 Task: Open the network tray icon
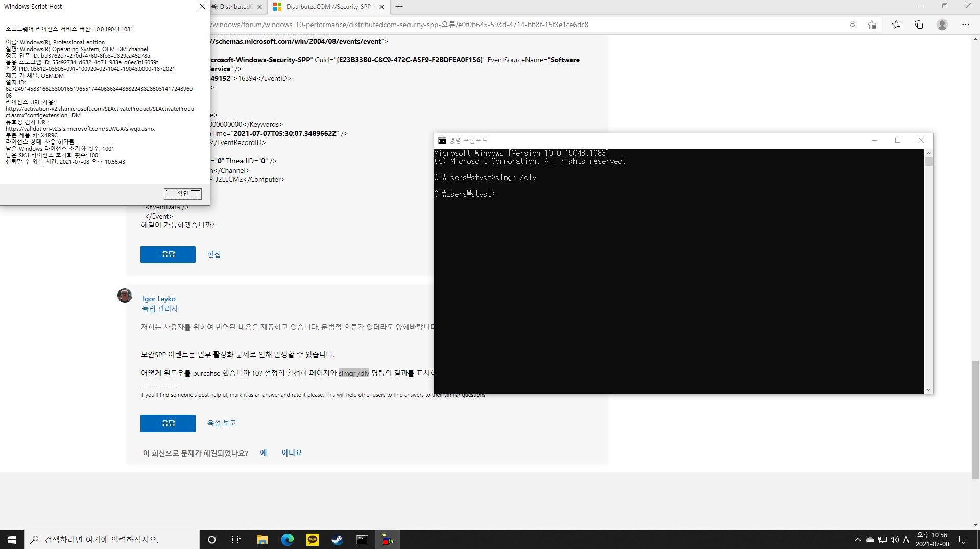tap(882, 539)
